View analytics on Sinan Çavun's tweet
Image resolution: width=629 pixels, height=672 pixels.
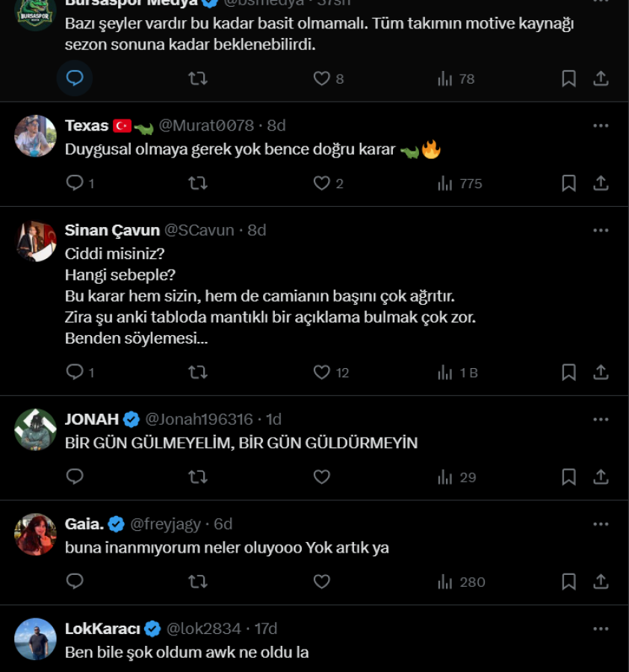[457, 372]
